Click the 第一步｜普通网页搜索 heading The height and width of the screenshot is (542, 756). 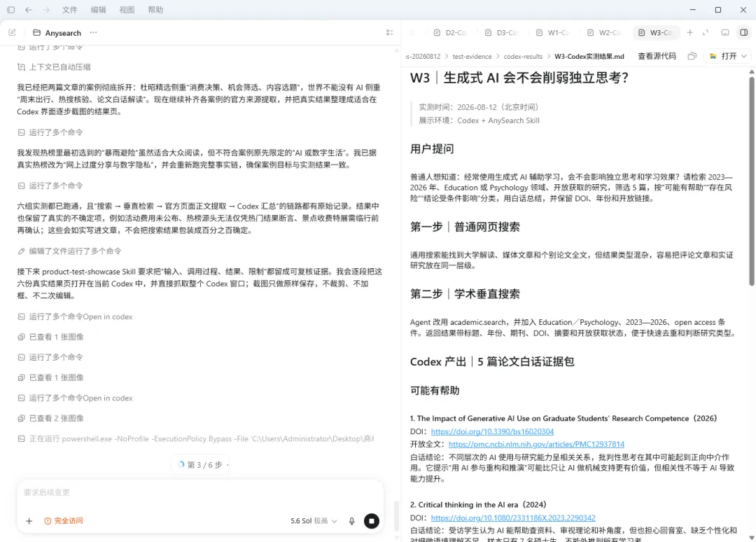click(465, 227)
